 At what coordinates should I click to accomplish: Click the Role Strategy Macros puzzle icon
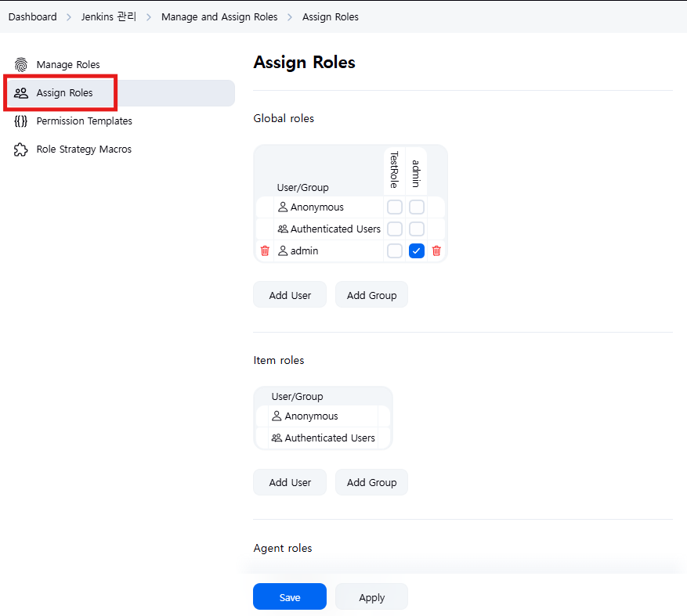[x=20, y=149]
